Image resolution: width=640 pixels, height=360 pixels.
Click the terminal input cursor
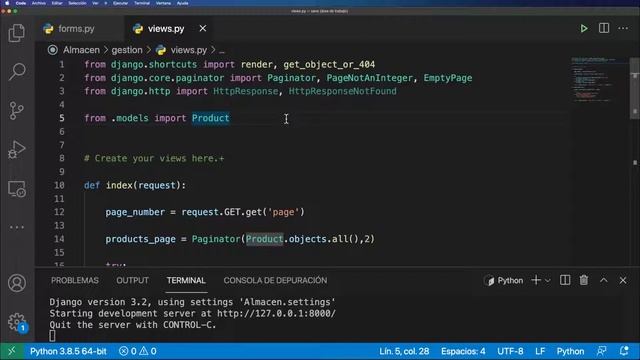(x=52, y=336)
